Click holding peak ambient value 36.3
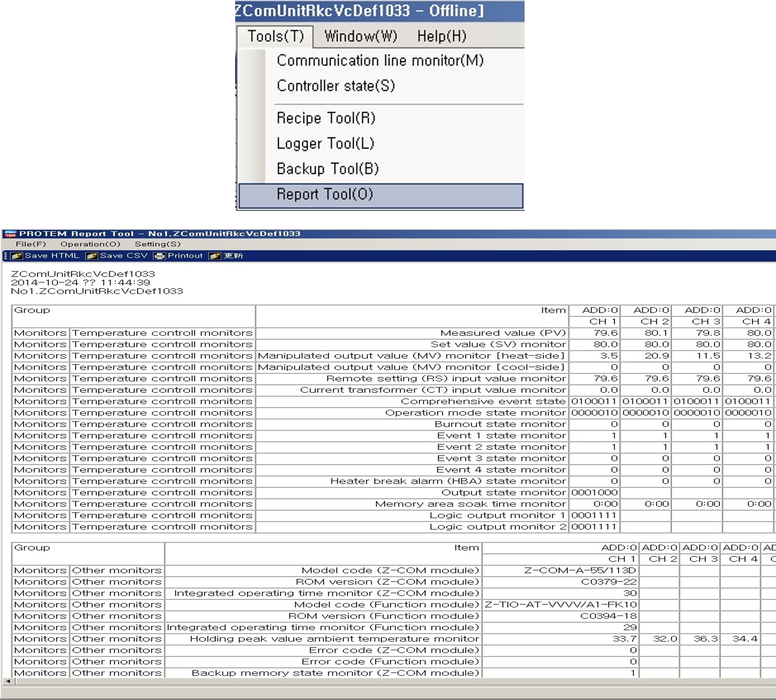776x700 pixels. pos(700,639)
